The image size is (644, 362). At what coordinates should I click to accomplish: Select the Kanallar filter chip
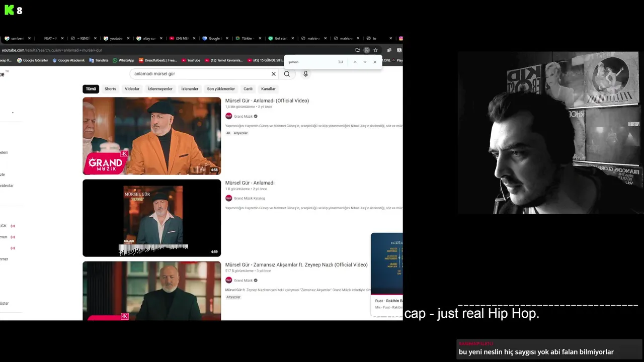pos(268,89)
